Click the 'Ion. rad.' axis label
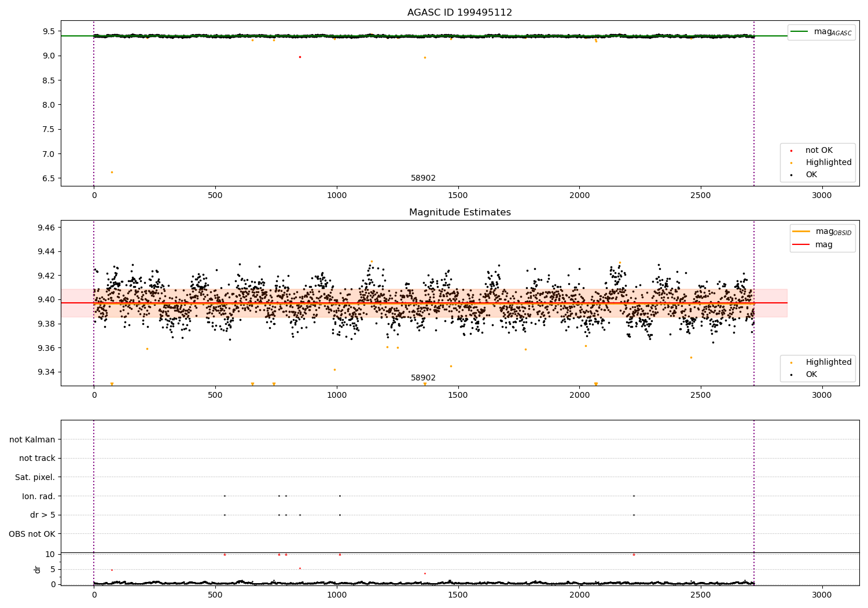This screenshot has height=608, width=868. pos(39,496)
